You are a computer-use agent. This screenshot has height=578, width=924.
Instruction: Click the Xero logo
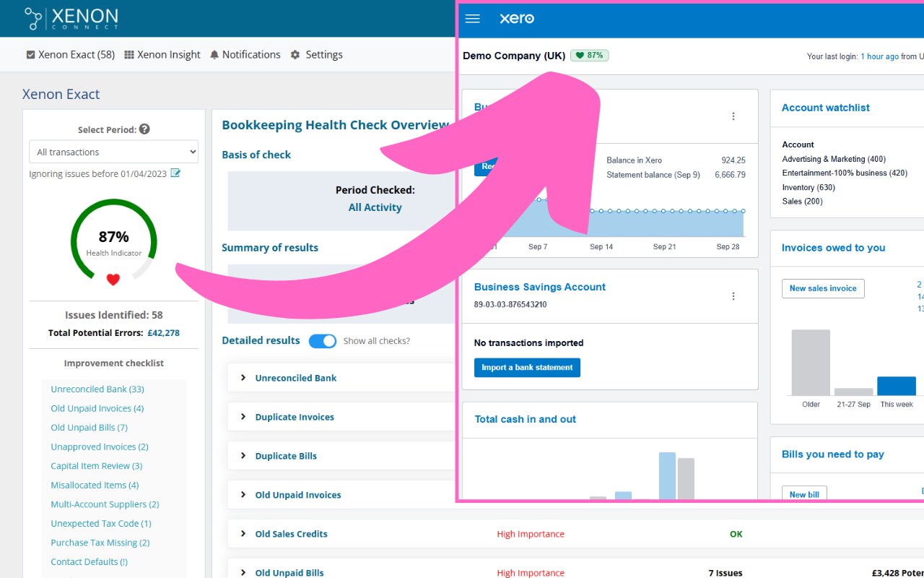(x=517, y=19)
